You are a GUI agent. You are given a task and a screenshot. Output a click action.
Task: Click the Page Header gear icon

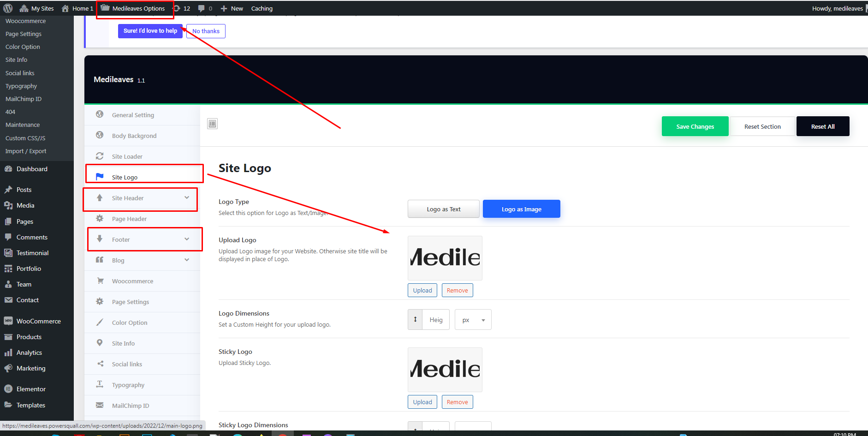[100, 218]
